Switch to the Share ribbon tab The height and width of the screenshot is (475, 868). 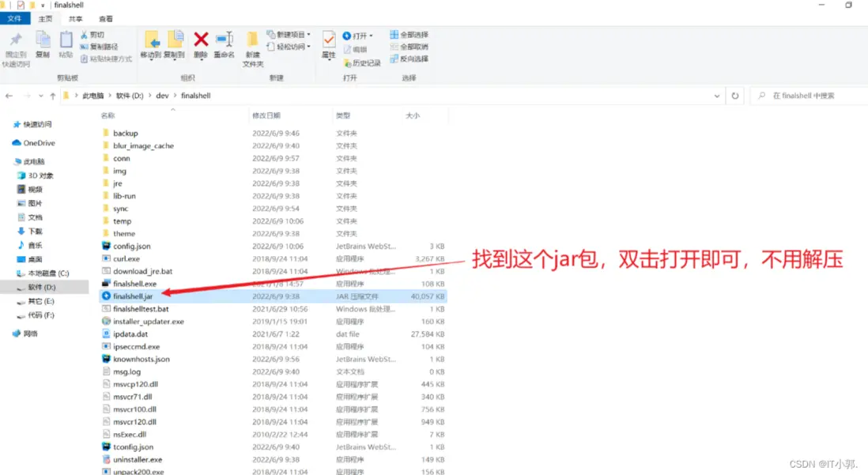click(75, 19)
